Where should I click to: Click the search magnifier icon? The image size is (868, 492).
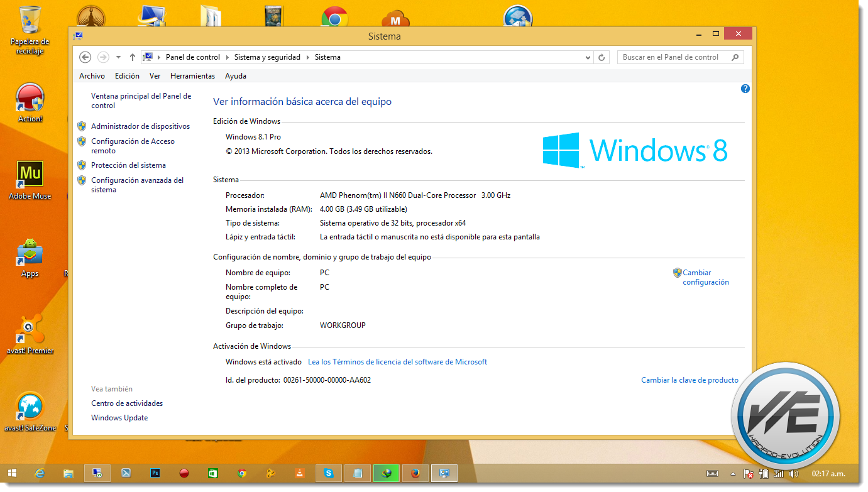735,57
